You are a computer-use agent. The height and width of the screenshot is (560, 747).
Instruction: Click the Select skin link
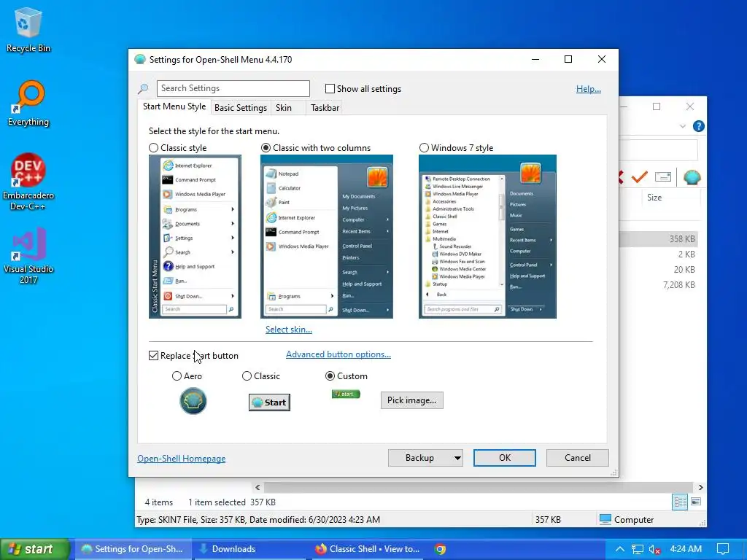tap(289, 330)
